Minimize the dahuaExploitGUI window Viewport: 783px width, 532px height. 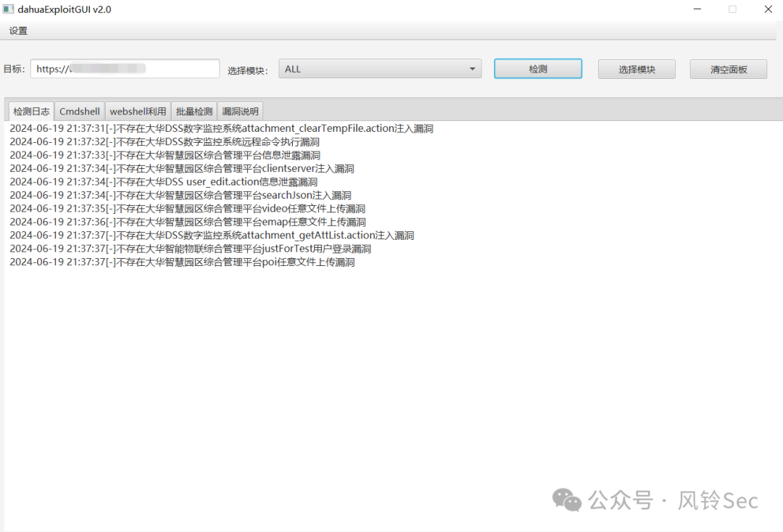pyautogui.click(x=697, y=9)
